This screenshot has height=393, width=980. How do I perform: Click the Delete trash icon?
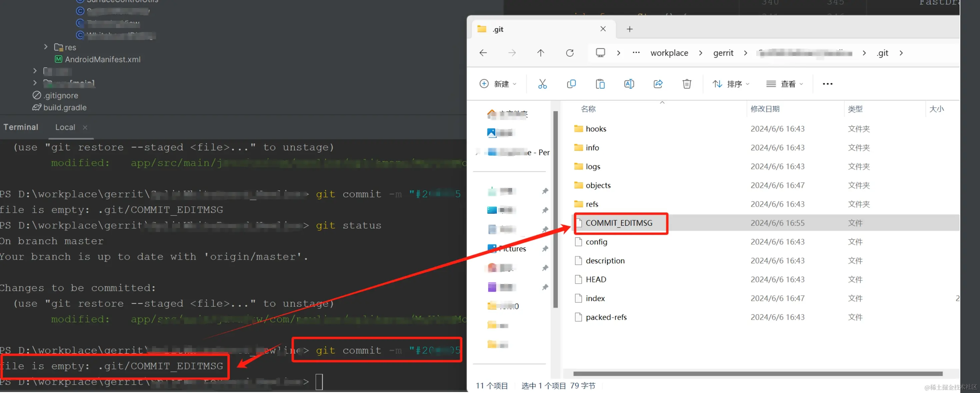(x=687, y=84)
